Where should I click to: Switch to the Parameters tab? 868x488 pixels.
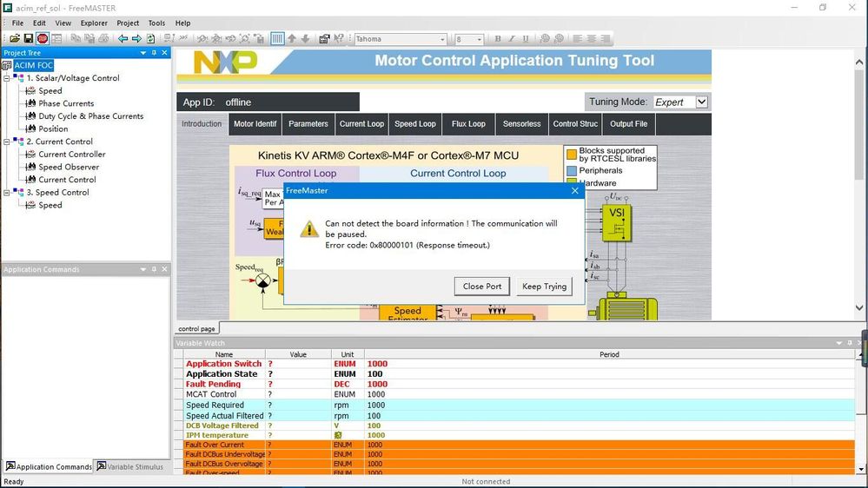click(308, 124)
